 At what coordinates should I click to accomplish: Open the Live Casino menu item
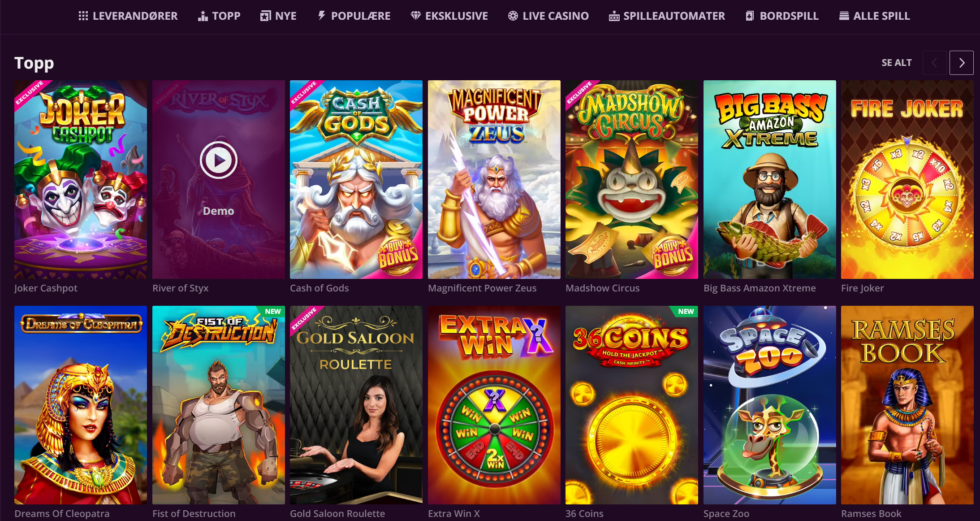point(548,16)
